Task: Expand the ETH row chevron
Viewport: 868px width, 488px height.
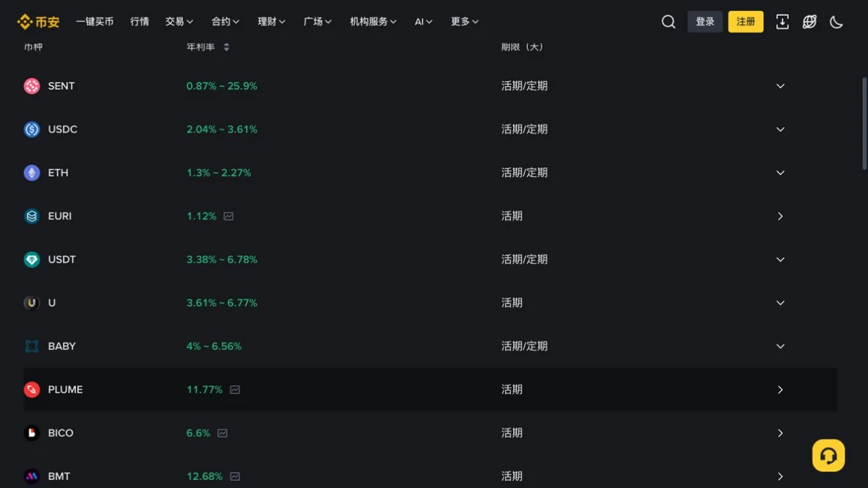Action: click(x=780, y=173)
